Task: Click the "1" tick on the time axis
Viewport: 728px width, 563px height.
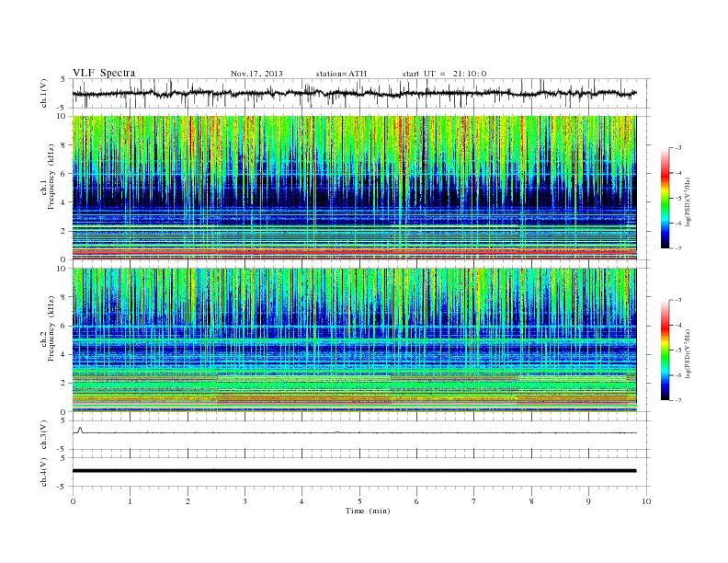Action: tap(130, 501)
